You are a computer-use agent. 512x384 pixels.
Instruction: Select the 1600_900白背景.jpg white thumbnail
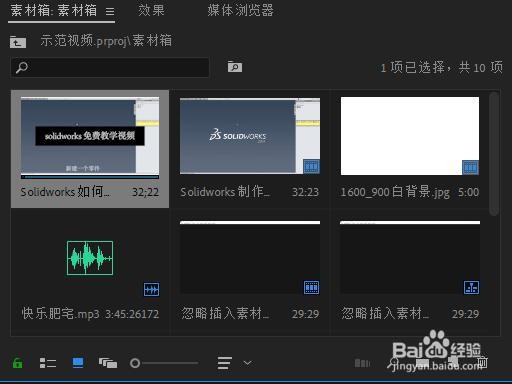click(x=410, y=136)
